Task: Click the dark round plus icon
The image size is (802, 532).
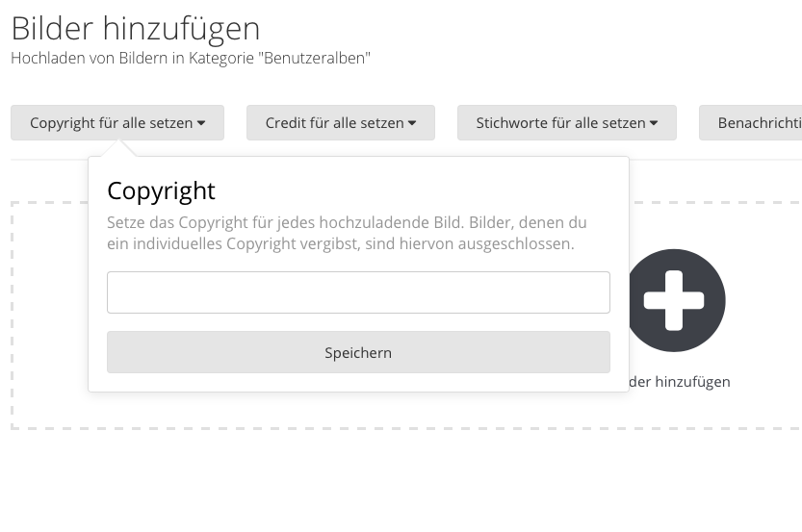Action: 675,300
